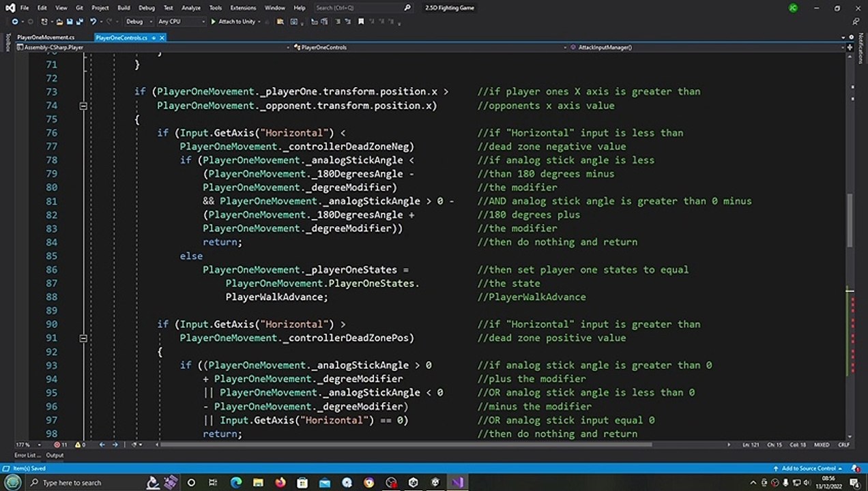The width and height of the screenshot is (868, 491).
Task: Click the Visual Studio taskbar icon
Action: point(457,482)
